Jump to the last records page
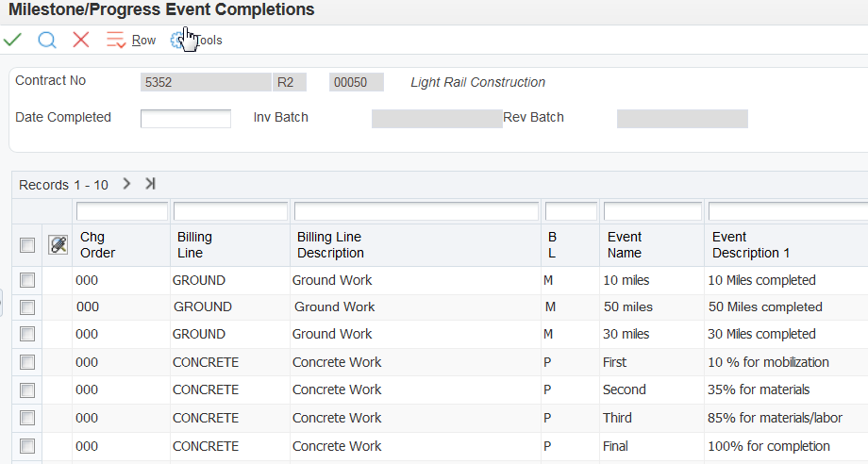Image resolution: width=868 pixels, height=464 pixels. coord(150,184)
